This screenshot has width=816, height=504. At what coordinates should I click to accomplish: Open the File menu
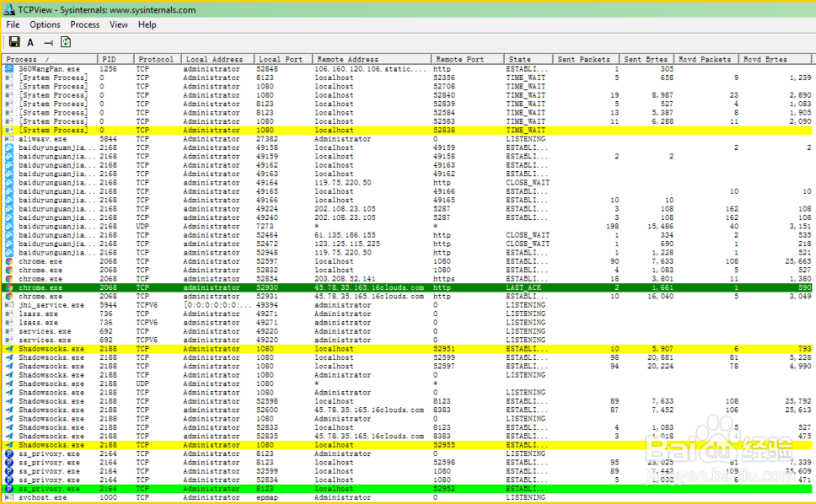(13, 24)
